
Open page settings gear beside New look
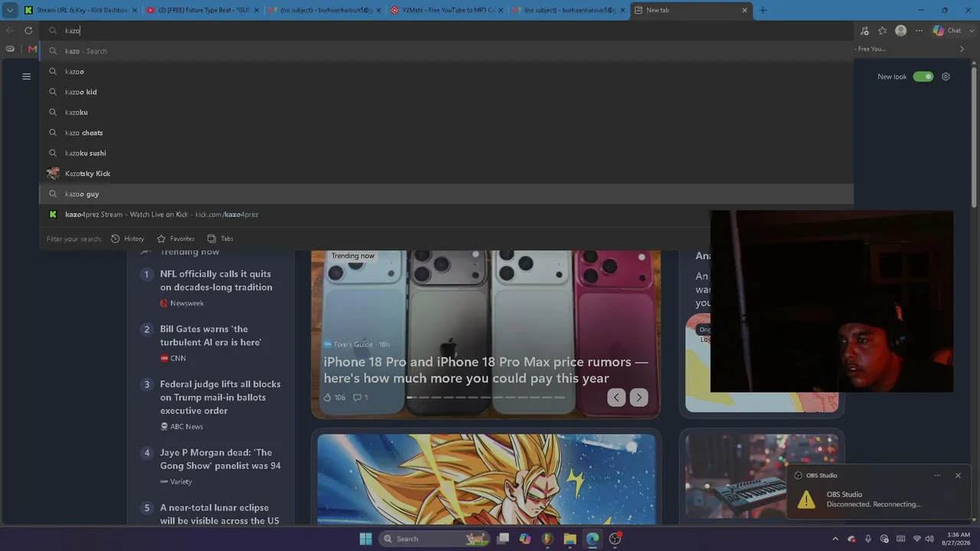pos(946,77)
